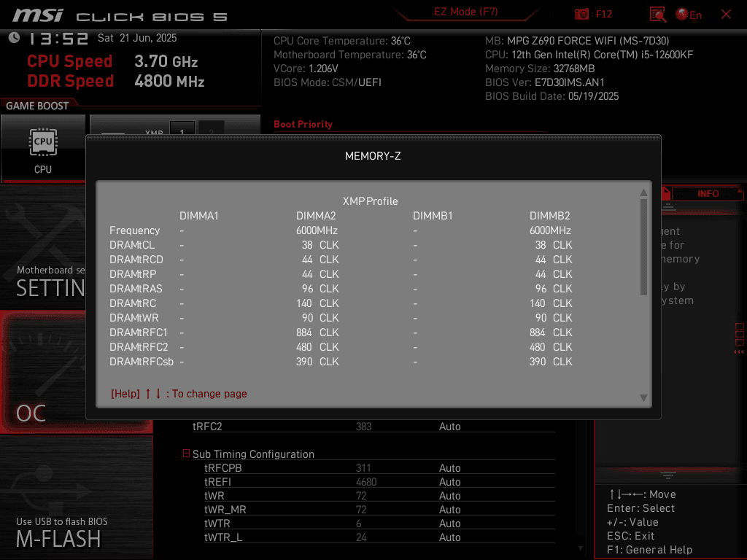Screen dimensions: 747x560
Task: Collapse Sub Timing Configuration section
Action: [x=186, y=454]
